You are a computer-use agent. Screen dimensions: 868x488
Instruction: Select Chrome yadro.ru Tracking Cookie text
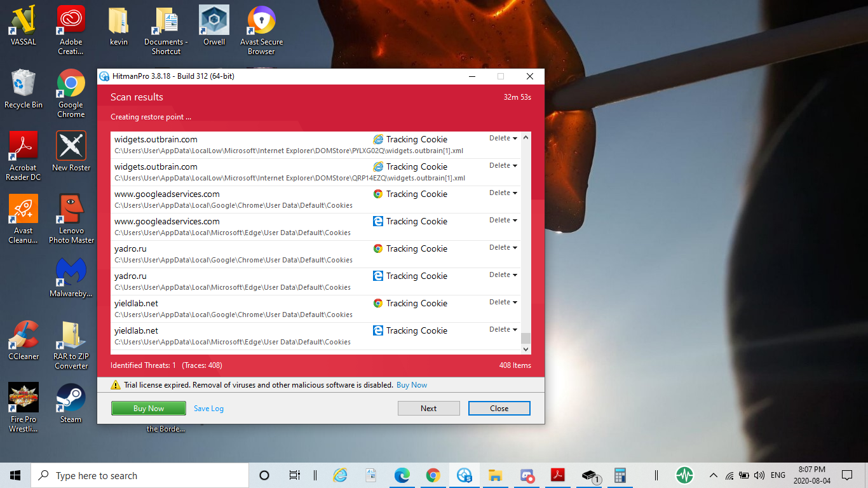coord(417,248)
